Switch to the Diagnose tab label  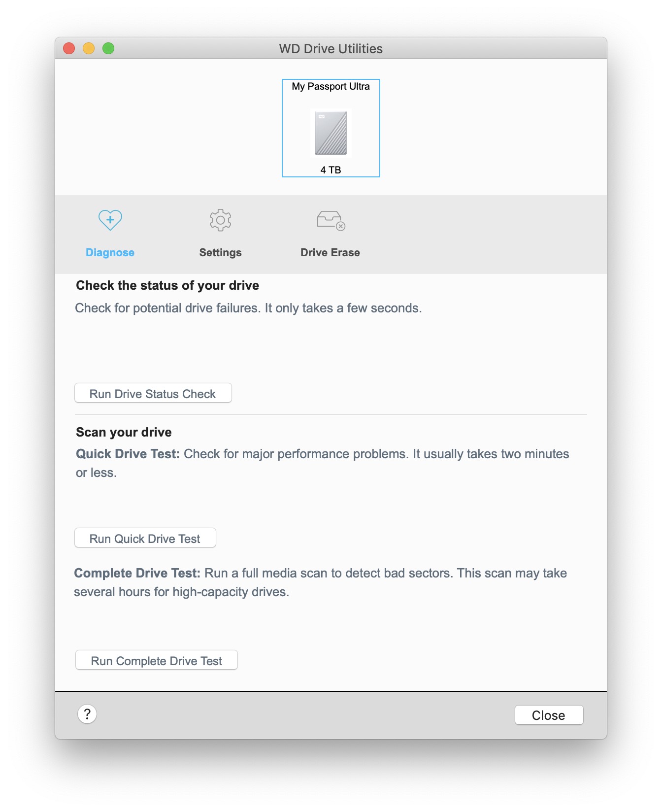pos(110,253)
